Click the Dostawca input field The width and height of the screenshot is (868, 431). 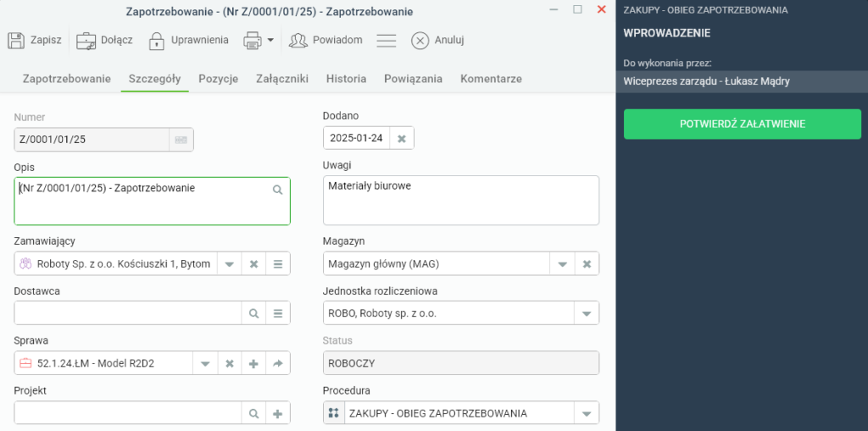tap(128, 313)
